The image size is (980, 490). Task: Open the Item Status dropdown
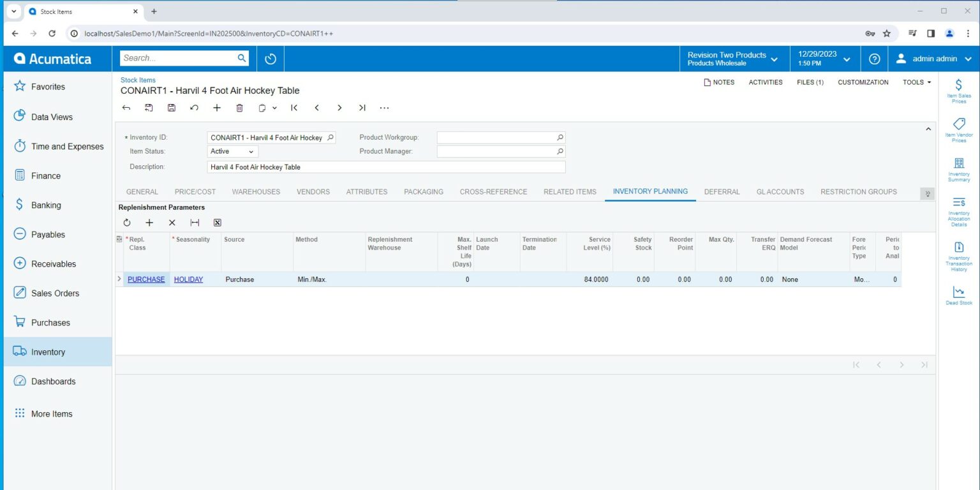coord(233,152)
